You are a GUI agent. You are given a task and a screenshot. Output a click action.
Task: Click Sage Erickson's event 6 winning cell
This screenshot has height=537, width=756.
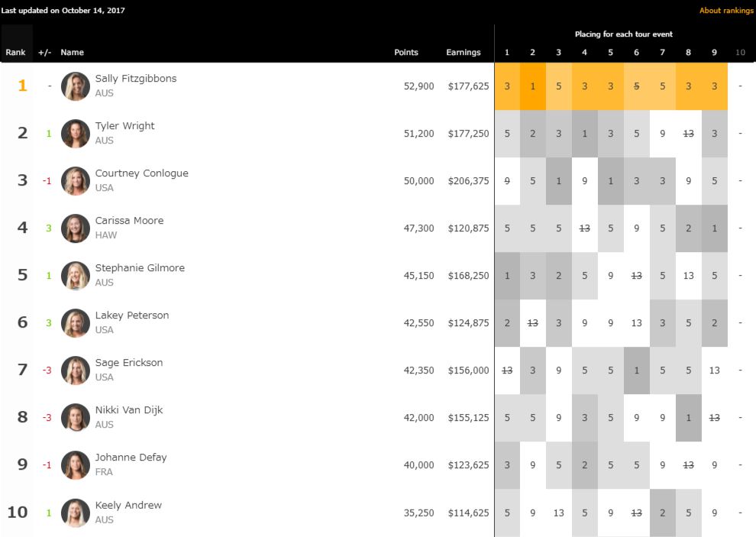637,370
